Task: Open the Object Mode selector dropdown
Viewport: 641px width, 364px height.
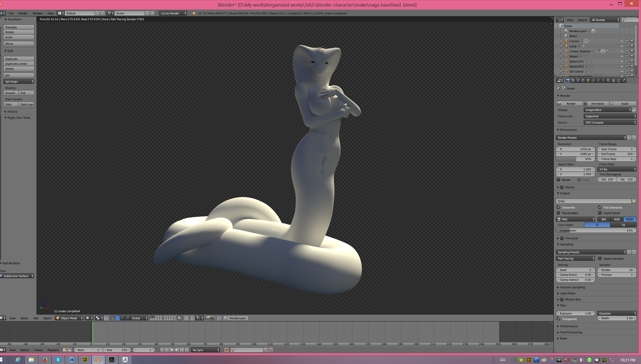Action: 69,318
